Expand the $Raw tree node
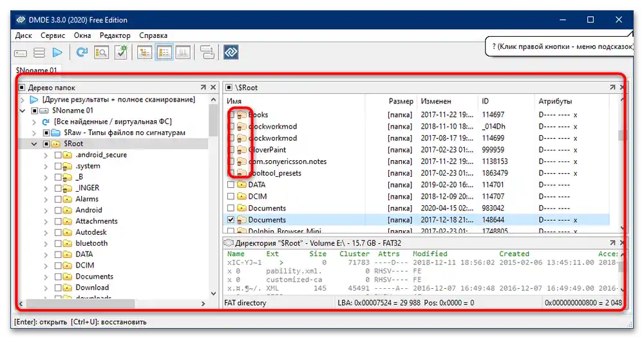Image resolution: width=644 pixels, height=339 pixels. [x=35, y=133]
